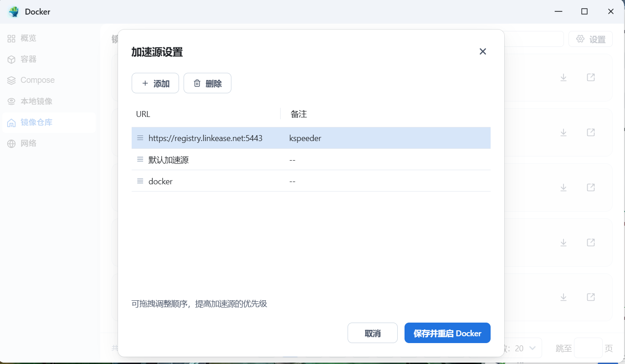
Task: Click the 备注 column header
Action: pyautogui.click(x=299, y=114)
